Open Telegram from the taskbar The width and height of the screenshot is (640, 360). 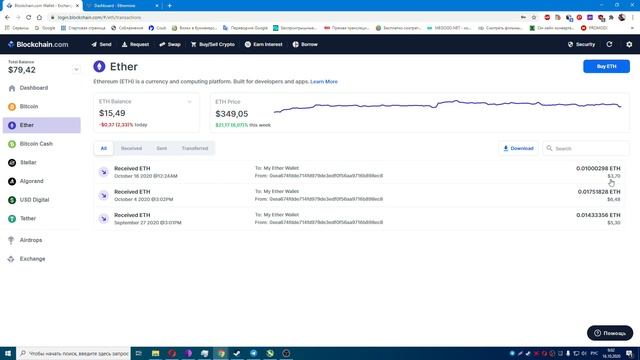point(253,353)
